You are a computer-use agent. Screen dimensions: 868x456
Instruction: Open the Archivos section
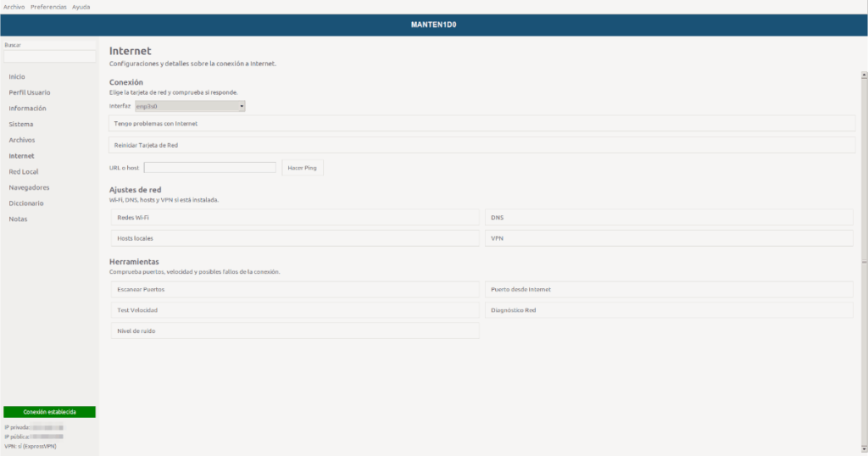click(x=21, y=140)
